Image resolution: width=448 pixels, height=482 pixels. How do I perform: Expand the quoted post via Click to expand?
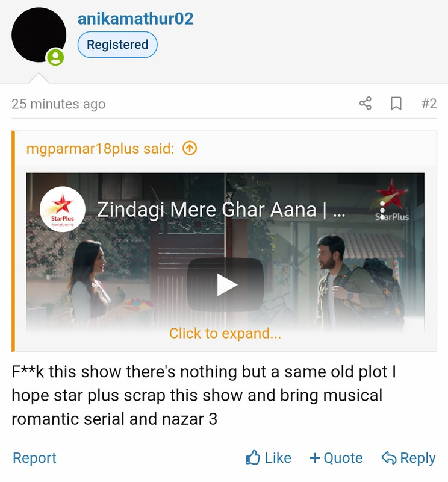[225, 334]
